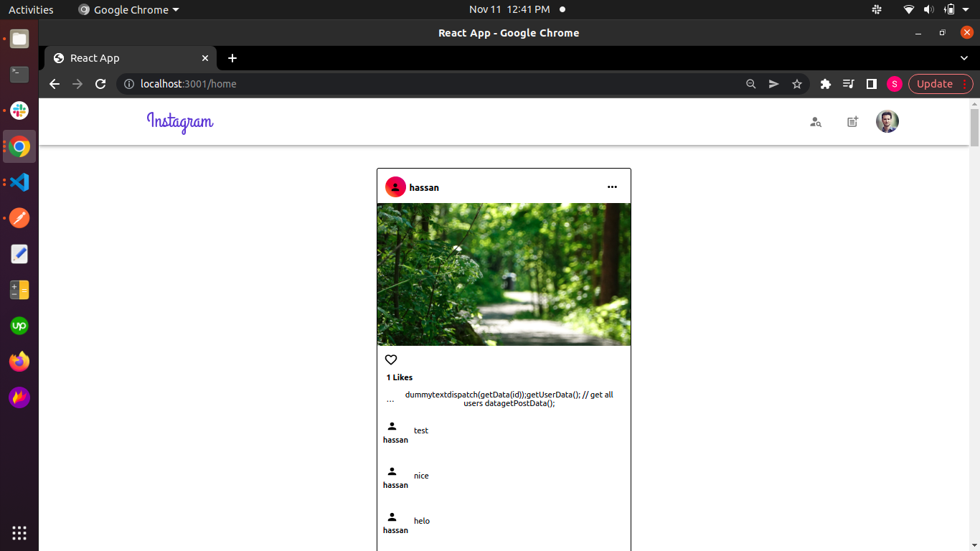Toggle the Chrome side panel icon
980x551 pixels.
click(x=872, y=84)
